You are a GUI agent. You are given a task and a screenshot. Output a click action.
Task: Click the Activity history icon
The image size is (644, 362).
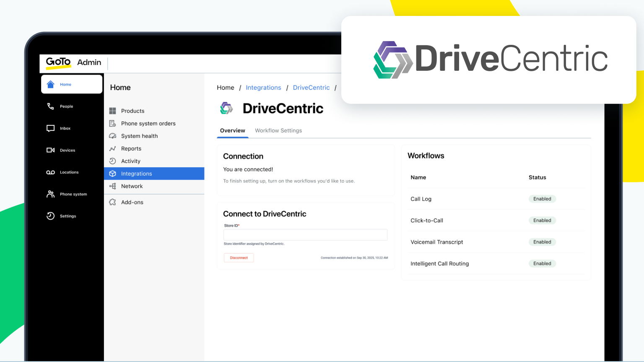coord(112,161)
